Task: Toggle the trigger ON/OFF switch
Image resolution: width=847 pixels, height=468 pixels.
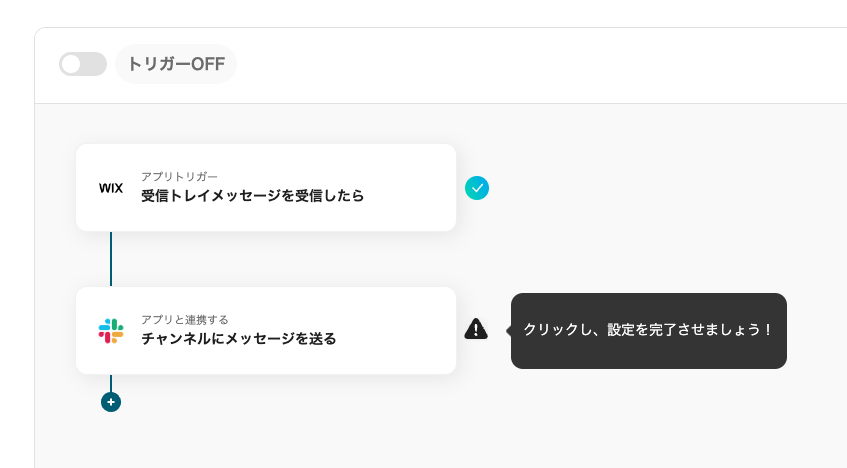Action: tap(83, 64)
